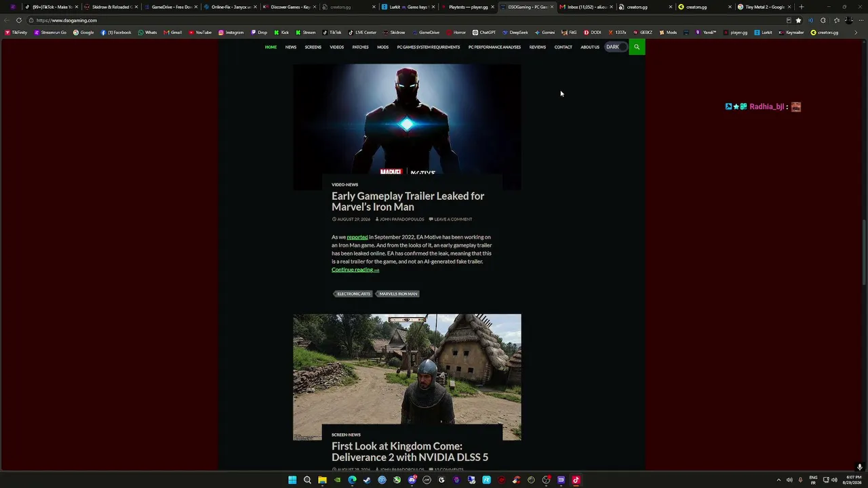
Task: Open File Explorer from the taskbar
Action: coord(322,480)
